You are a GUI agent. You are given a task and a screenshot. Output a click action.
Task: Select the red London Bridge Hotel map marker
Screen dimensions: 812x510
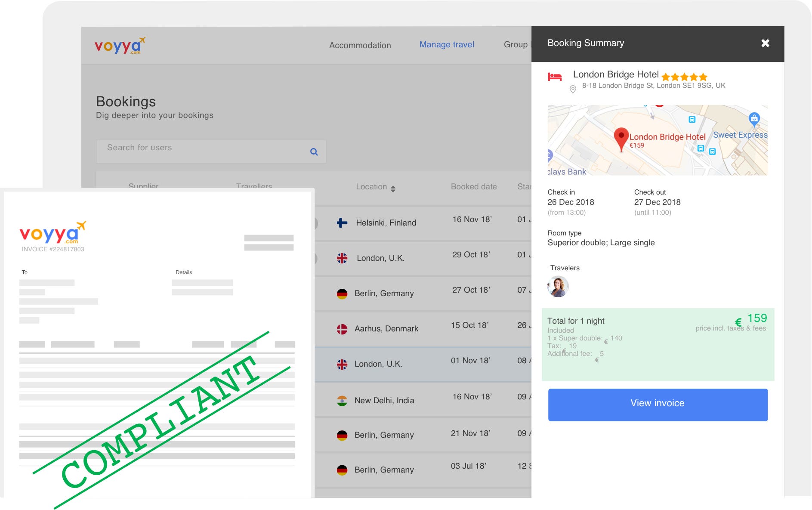(622, 136)
